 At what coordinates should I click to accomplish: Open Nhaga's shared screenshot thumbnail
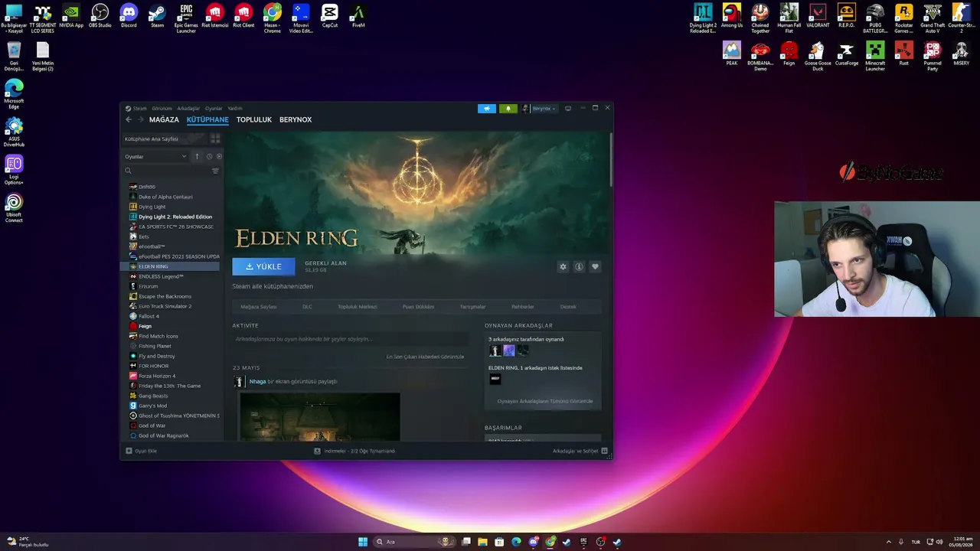pos(320,417)
